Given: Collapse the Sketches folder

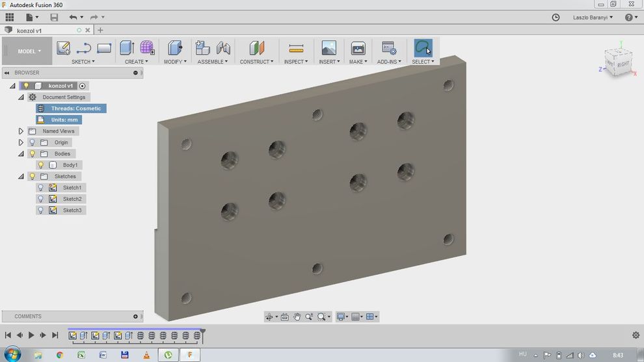Looking at the screenshot, I should click(x=21, y=176).
